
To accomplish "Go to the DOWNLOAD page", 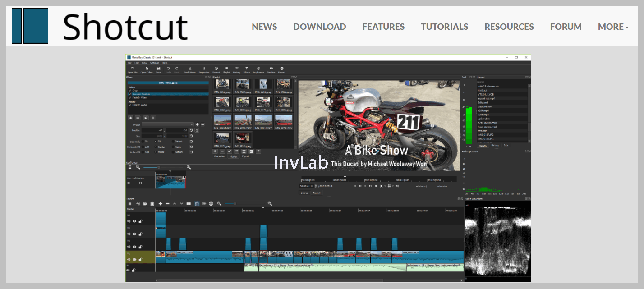I will click(320, 27).
